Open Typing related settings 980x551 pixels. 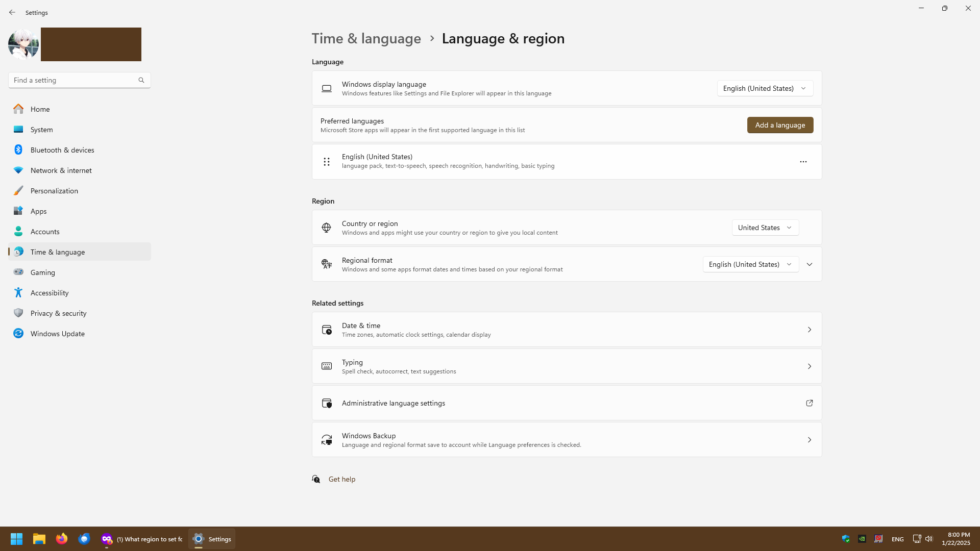tap(567, 366)
